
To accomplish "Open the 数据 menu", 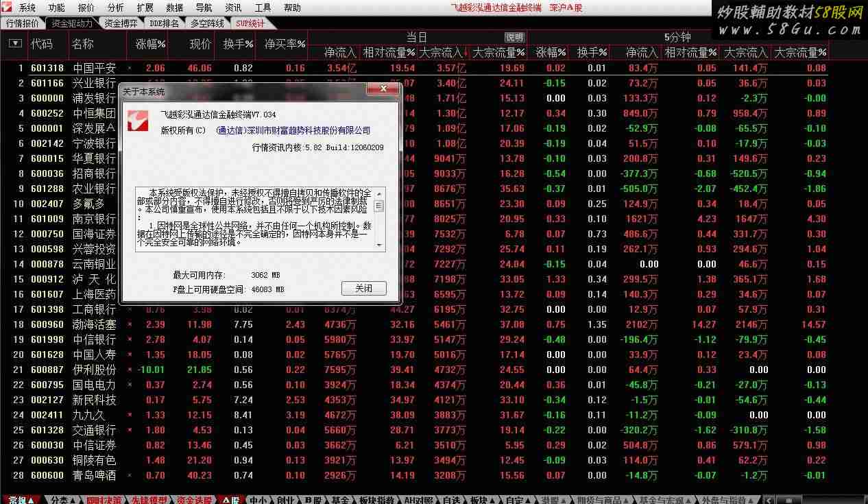I will click(x=175, y=8).
